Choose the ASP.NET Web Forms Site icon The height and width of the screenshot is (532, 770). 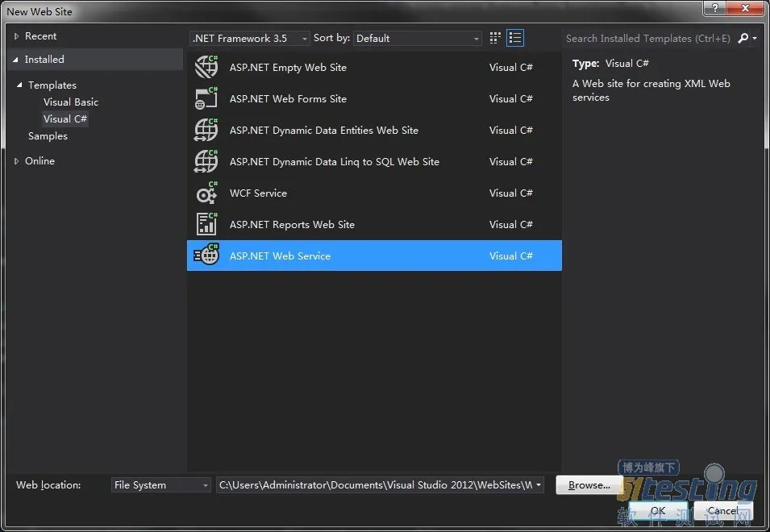(x=206, y=98)
